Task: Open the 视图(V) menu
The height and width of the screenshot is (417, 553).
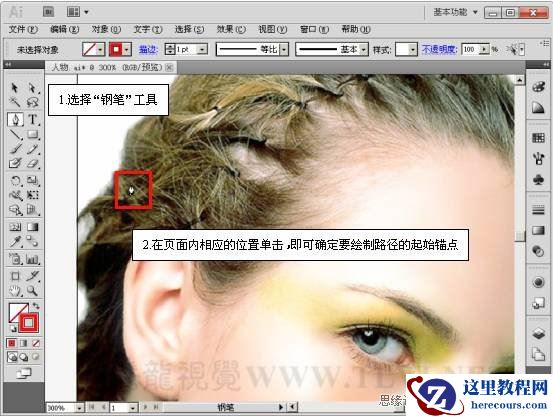Action: coord(273,30)
